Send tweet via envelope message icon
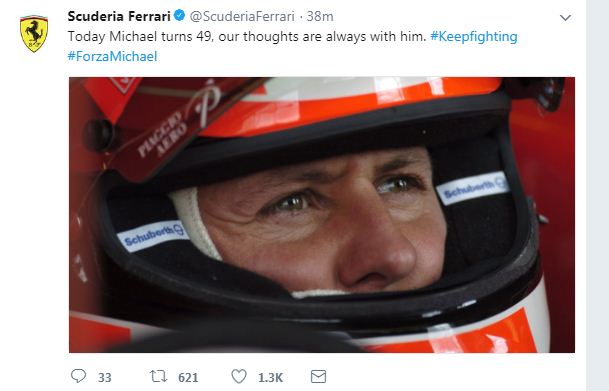 pos(318,376)
